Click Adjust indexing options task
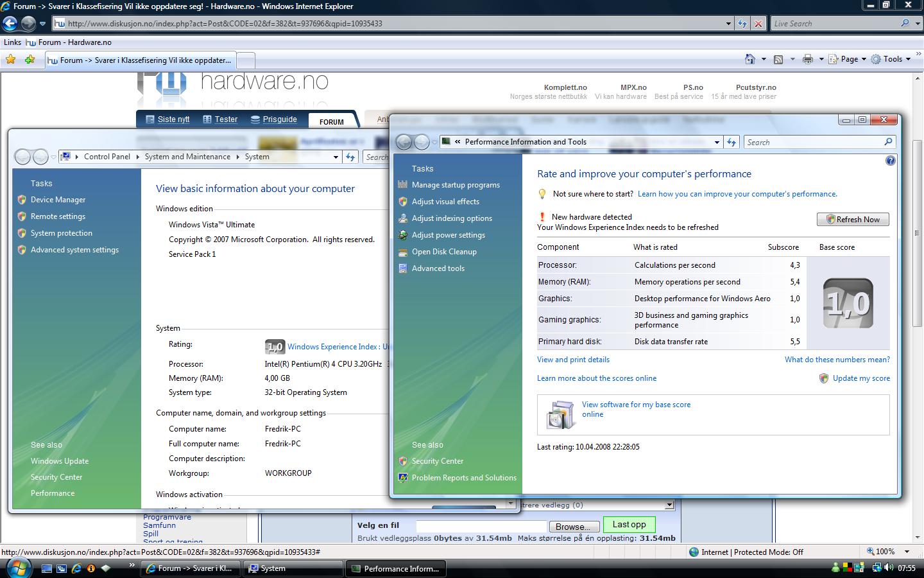The height and width of the screenshot is (578, 924). [452, 218]
